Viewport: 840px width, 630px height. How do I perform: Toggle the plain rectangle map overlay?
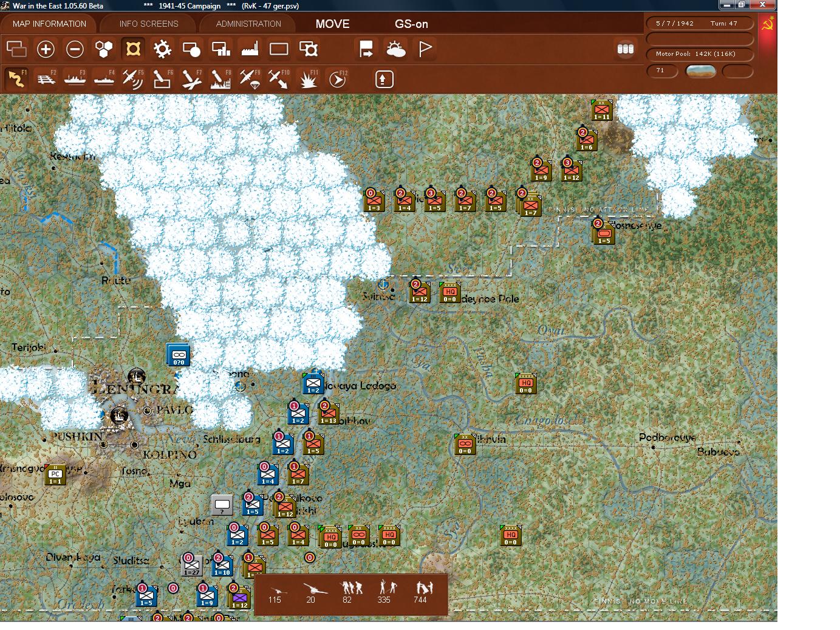[x=279, y=49]
